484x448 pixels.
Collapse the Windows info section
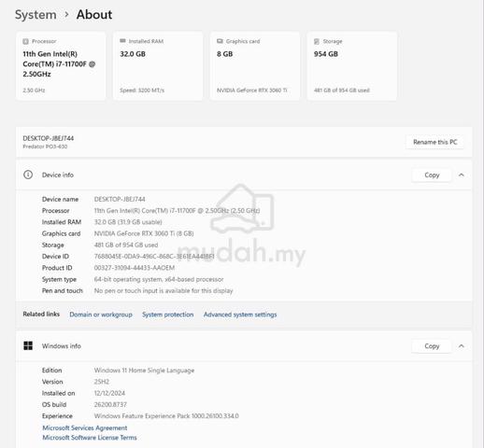pos(462,346)
